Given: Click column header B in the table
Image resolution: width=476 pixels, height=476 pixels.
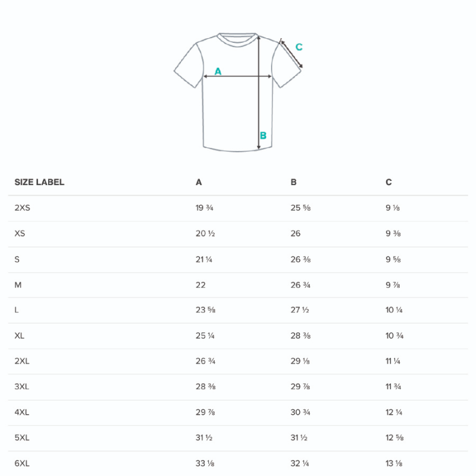Looking at the screenshot, I should click(293, 182).
